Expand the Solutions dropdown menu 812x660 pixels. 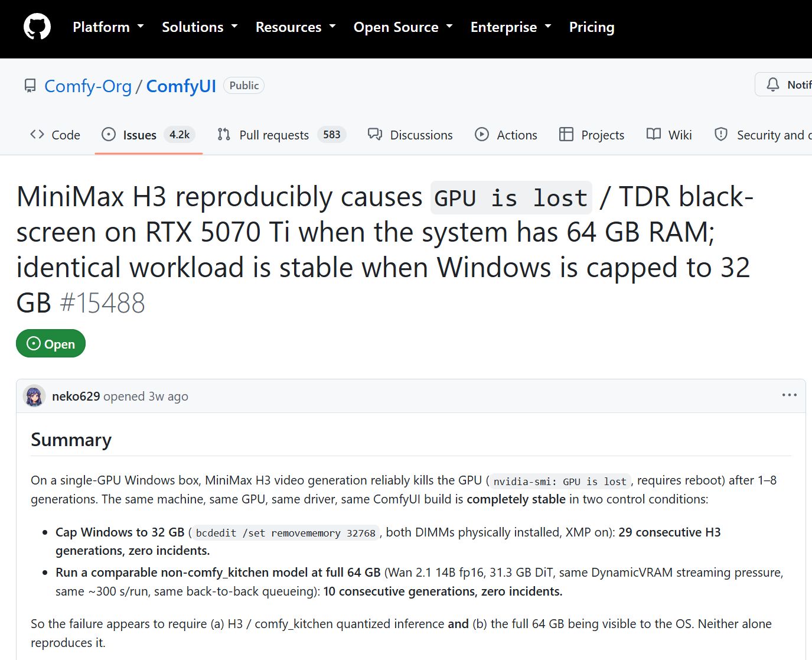pyautogui.click(x=200, y=27)
